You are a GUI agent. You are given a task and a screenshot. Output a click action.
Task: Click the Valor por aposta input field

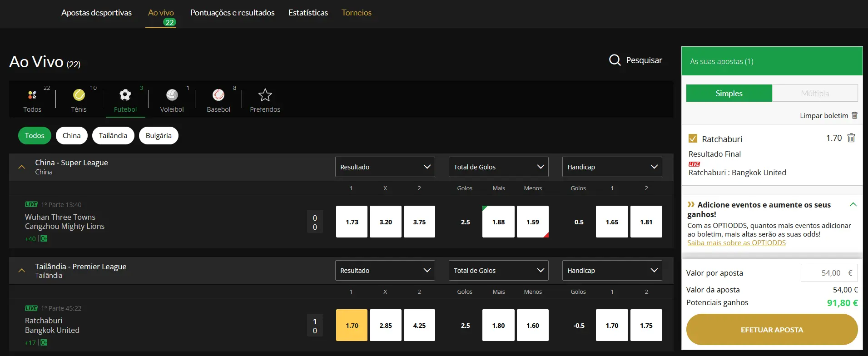pyautogui.click(x=829, y=273)
